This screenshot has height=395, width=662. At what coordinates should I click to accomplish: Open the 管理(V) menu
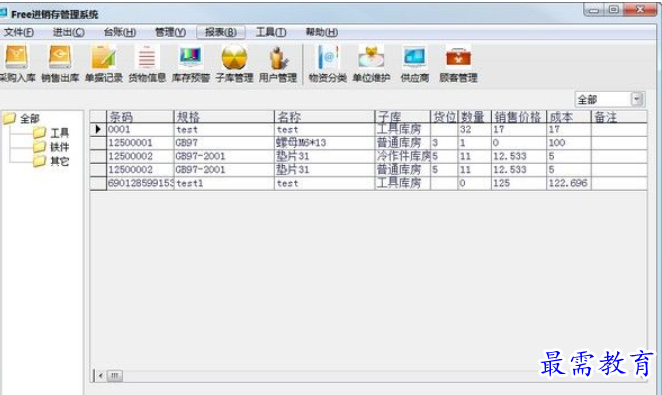[170, 32]
